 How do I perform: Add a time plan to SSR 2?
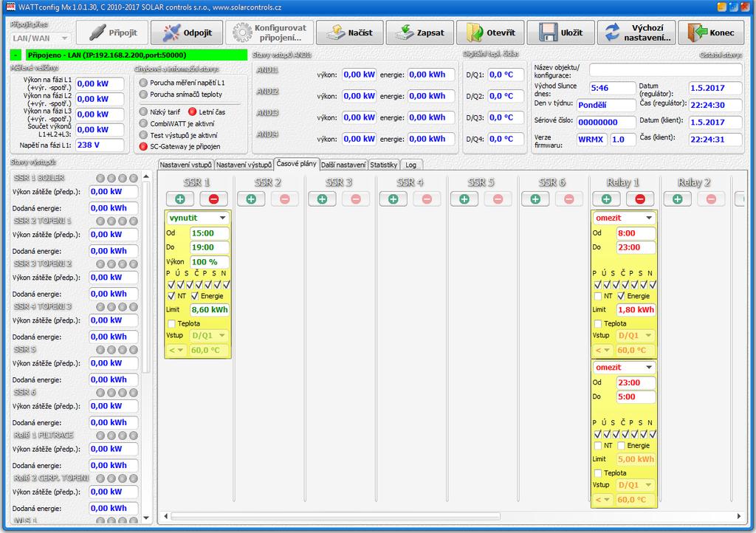tap(251, 199)
